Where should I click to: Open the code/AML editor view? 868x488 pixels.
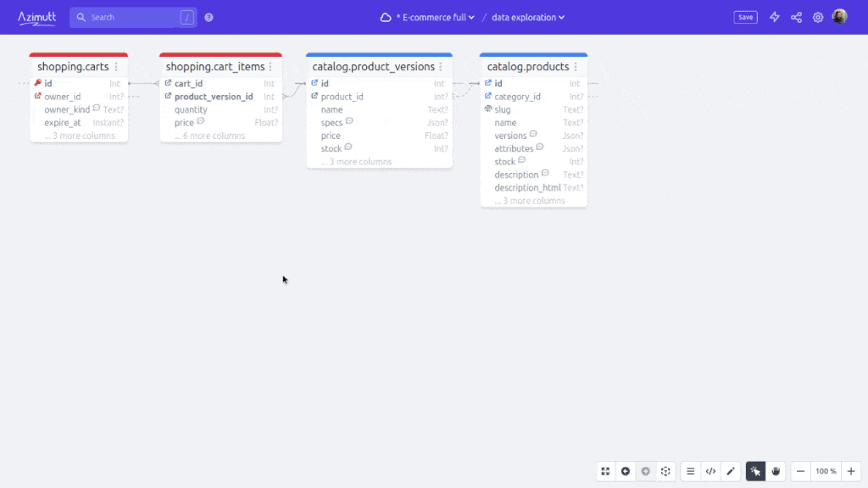711,471
